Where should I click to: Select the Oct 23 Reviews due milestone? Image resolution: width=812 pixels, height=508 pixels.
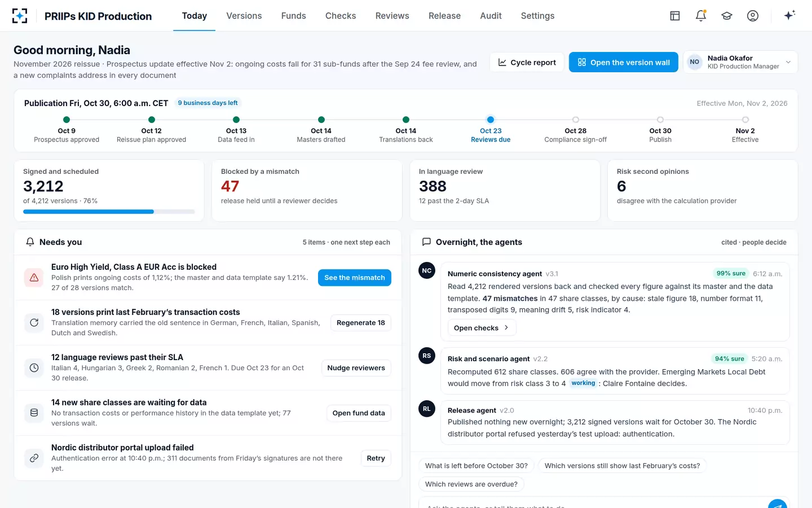click(491, 130)
